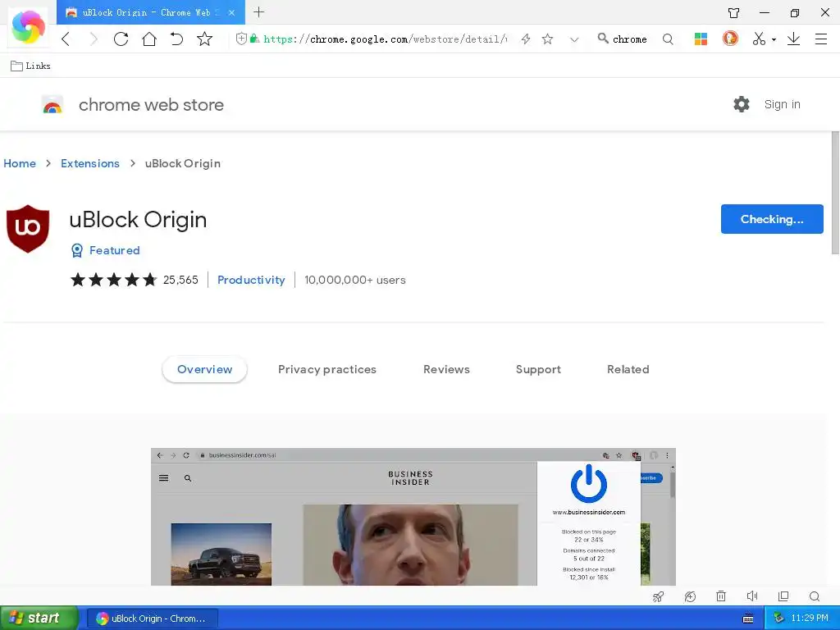Screen dimensions: 840x630
Task: Click the uBlock Origin shield logo
Action: (28, 228)
